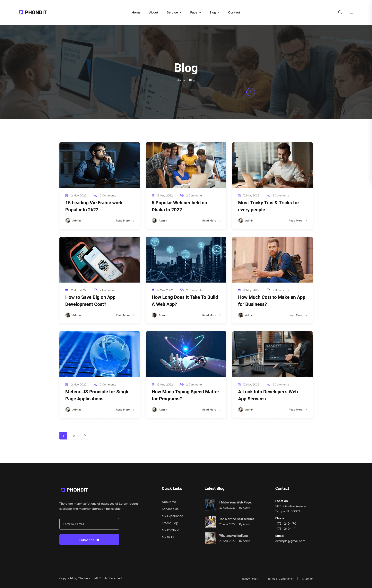The width and height of the screenshot is (372, 588).
Task: Click Read More on A Look Into Developer's card
Action: pyautogui.click(x=298, y=410)
